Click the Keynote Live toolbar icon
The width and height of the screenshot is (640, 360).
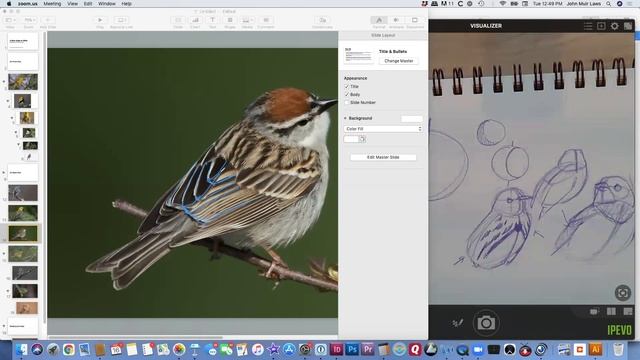point(121,20)
